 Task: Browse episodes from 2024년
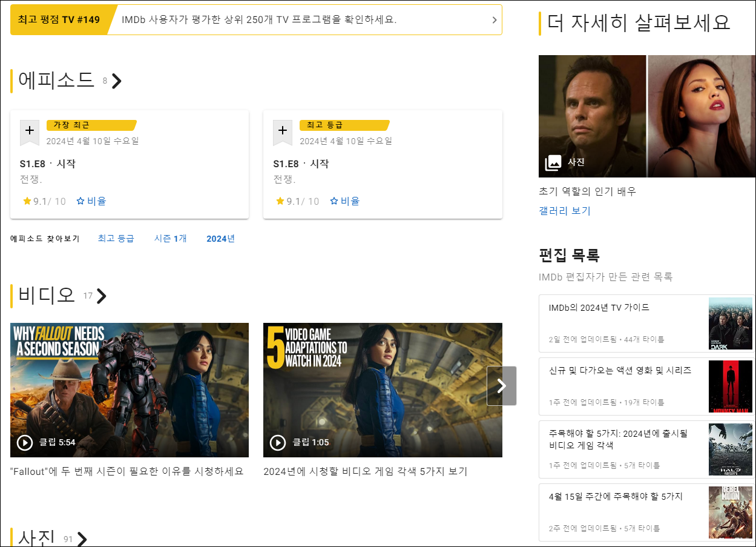(x=220, y=239)
